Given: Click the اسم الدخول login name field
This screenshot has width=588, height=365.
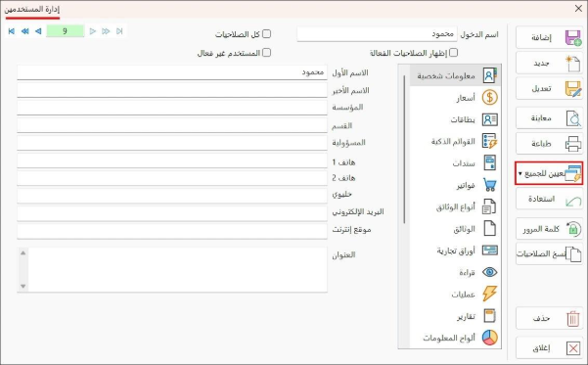Looking at the screenshot, I should coord(377,34).
